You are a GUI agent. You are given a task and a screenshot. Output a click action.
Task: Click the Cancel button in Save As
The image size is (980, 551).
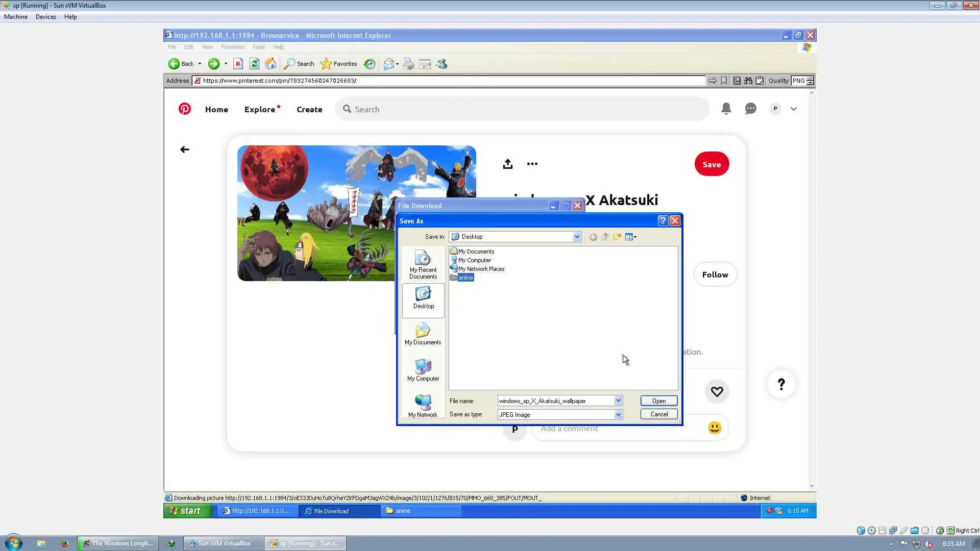[658, 414]
